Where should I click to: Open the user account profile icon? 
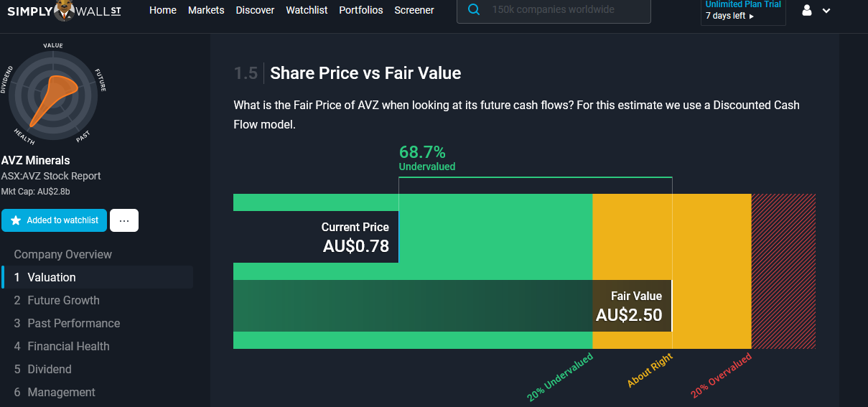coord(806,11)
